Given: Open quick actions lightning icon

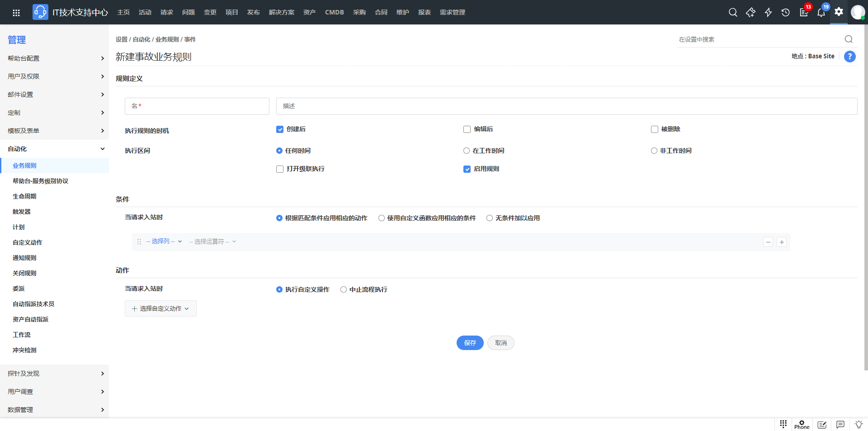Looking at the screenshot, I should click(768, 13).
